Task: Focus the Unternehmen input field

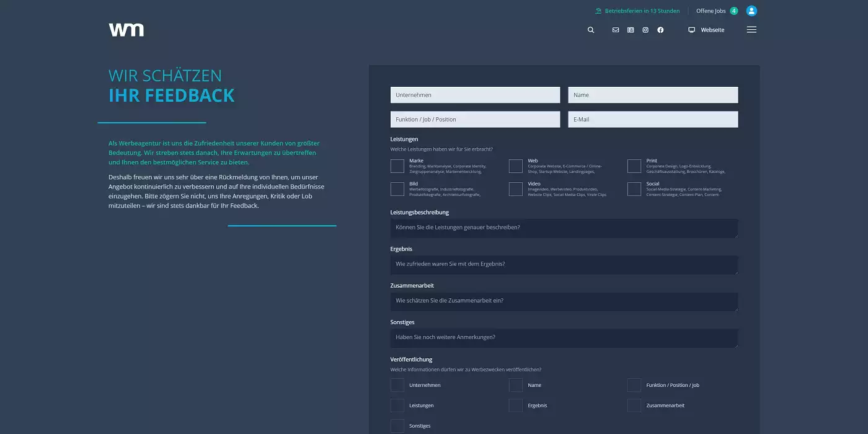Action: (475, 95)
